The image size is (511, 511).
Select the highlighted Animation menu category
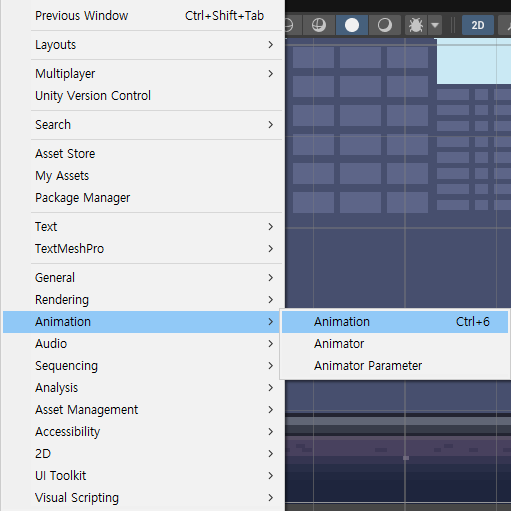click(x=142, y=322)
